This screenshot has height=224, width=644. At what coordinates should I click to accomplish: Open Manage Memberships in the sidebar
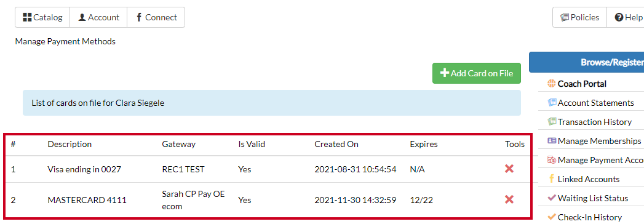(x=599, y=141)
